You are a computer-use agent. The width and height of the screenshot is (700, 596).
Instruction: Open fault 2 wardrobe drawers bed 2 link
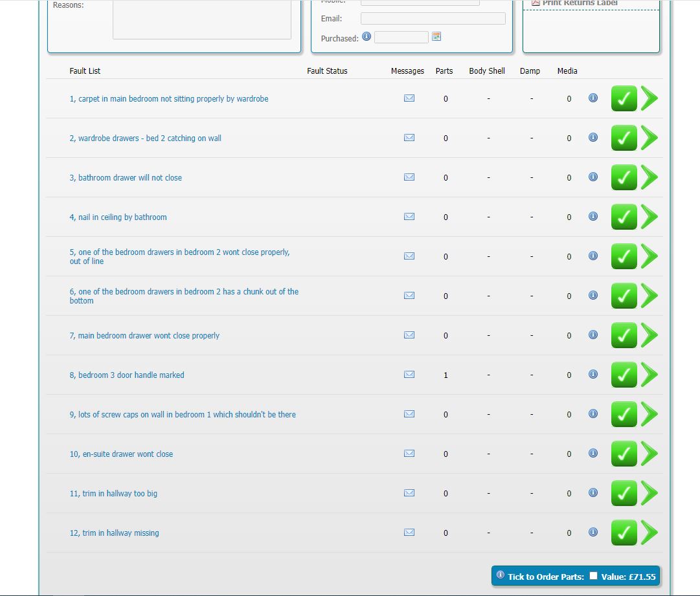click(x=145, y=138)
